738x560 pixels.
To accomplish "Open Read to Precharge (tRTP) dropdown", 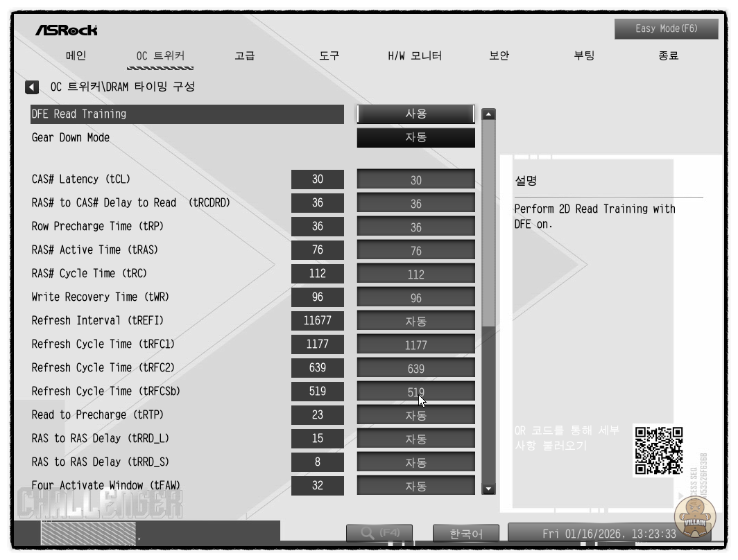I will click(x=415, y=415).
